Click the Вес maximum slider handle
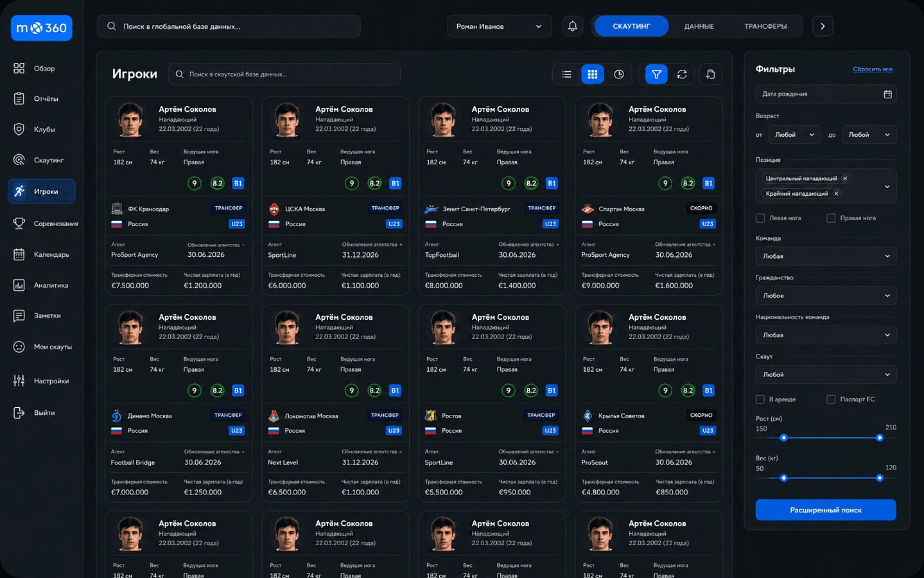The height and width of the screenshot is (578, 924). (x=880, y=478)
